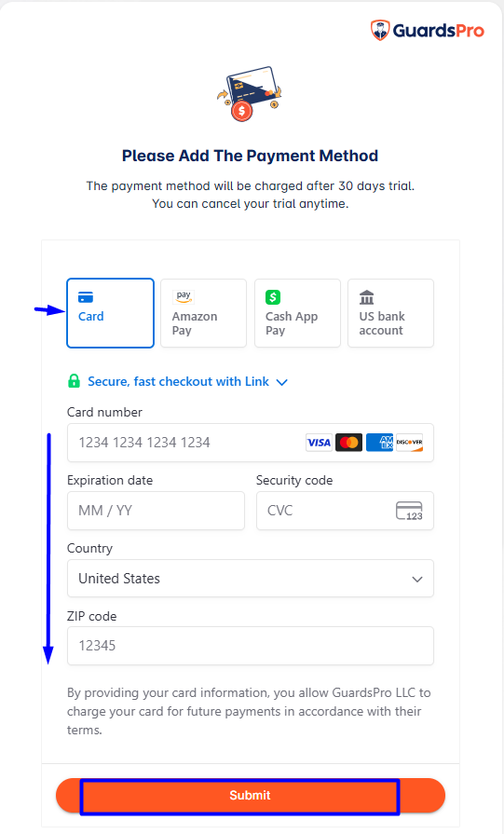Focus the Expiration date MM / YY field

(156, 511)
